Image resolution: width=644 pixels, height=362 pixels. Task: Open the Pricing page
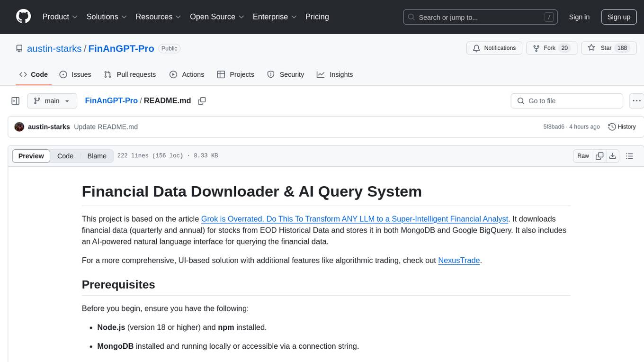[317, 17]
